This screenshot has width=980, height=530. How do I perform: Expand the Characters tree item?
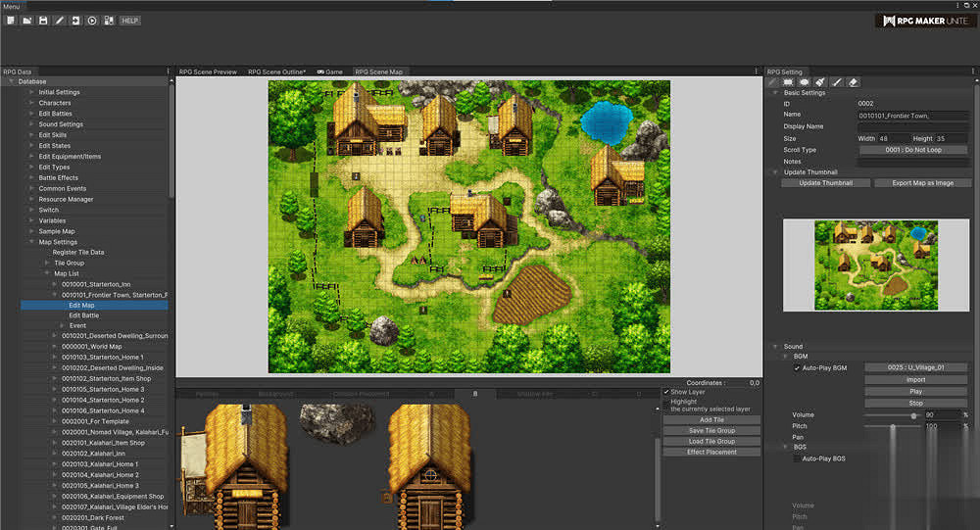[x=31, y=103]
